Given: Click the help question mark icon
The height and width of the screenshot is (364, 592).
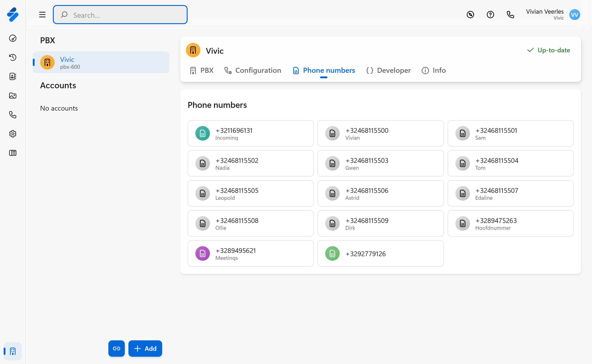Looking at the screenshot, I should coord(490,15).
